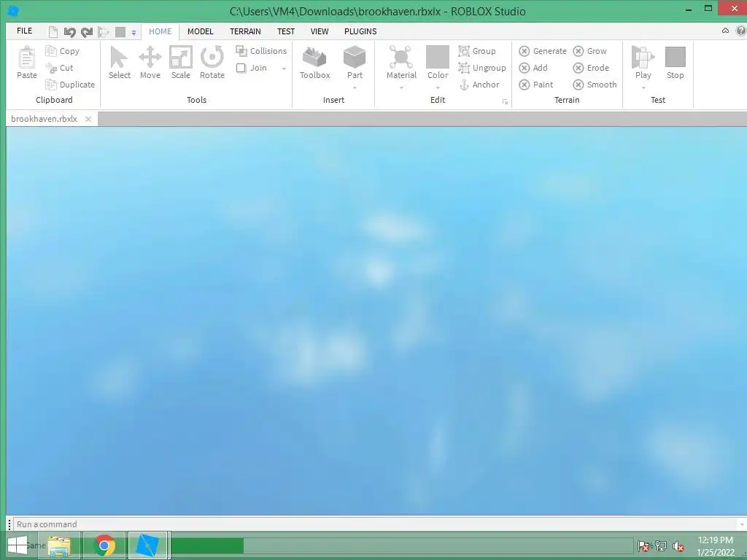Click quick access play icon
This screenshot has width=747, height=560.
pos(104,32)
